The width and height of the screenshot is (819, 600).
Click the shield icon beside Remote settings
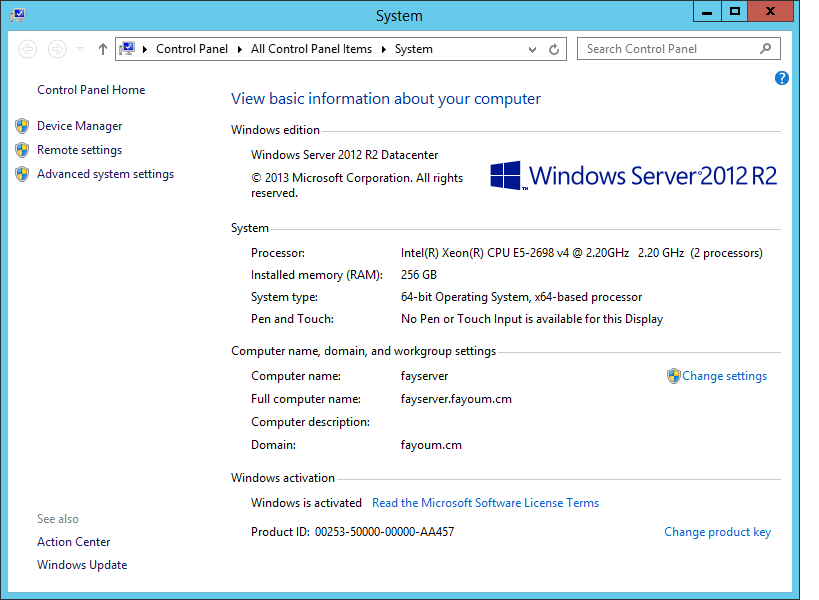click(22, 150)
